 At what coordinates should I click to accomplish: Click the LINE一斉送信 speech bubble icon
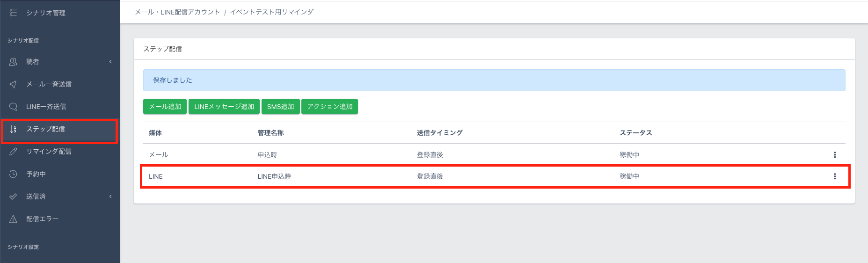13,107
